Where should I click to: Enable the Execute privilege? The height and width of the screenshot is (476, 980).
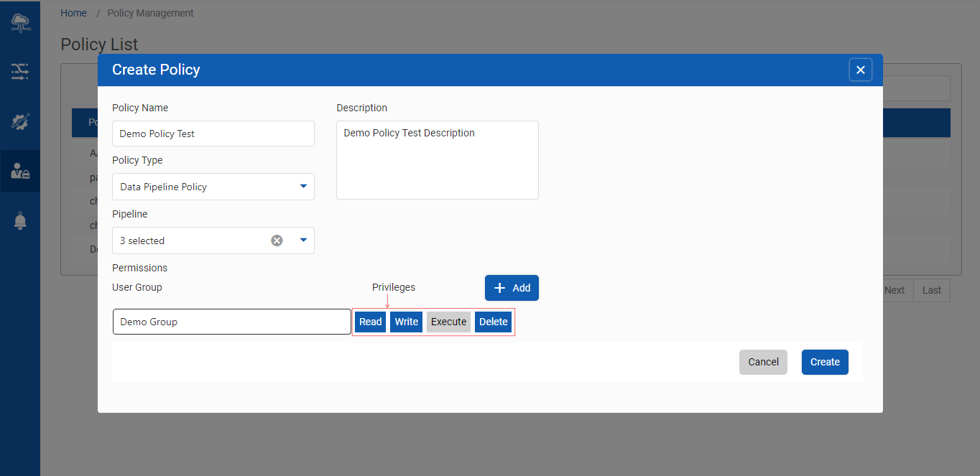coord(448,322)
